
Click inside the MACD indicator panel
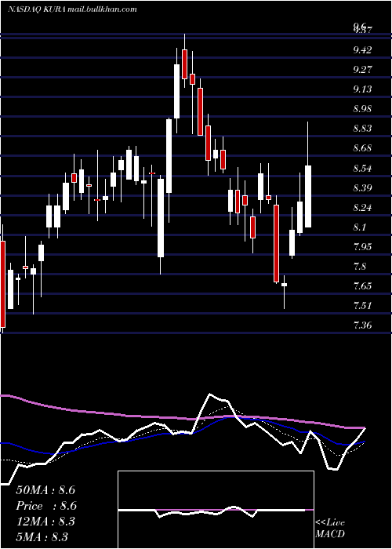click(x=216, y=510)
